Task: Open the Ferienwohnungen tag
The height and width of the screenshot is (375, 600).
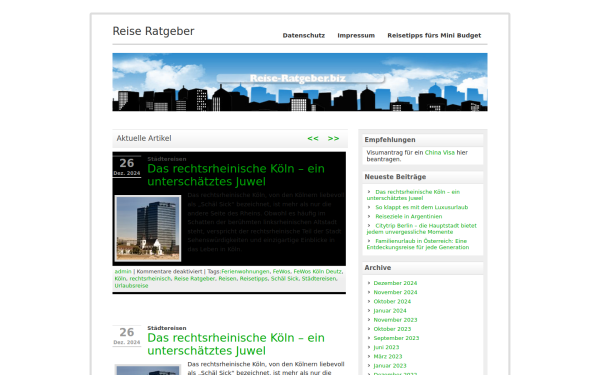Action: (245, 271)
